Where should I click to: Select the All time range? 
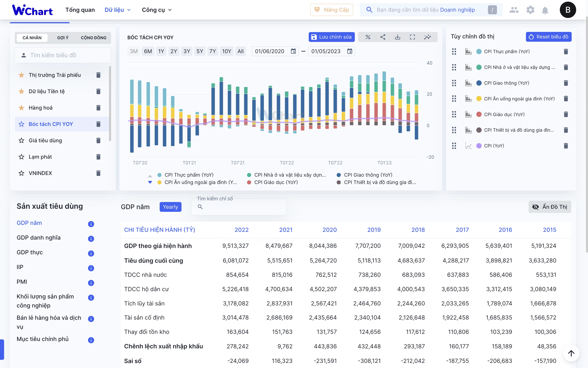click(x=241, y=51)
